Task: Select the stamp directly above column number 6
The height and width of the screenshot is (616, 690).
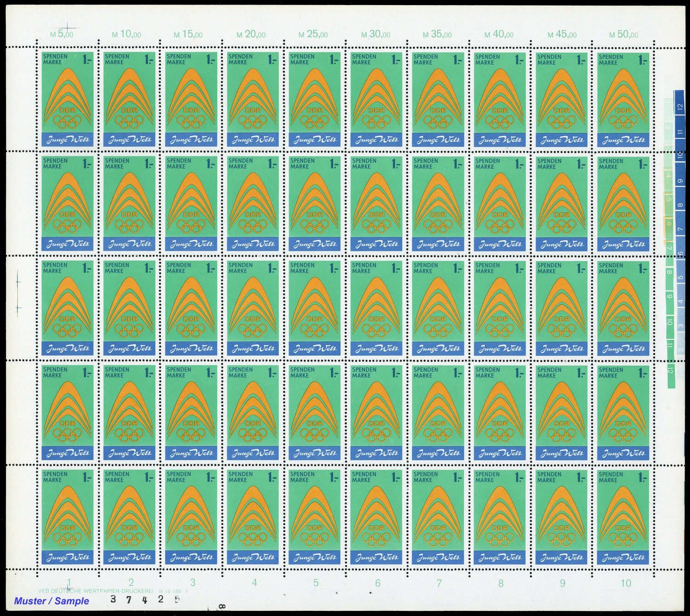Action: [376, 517]
